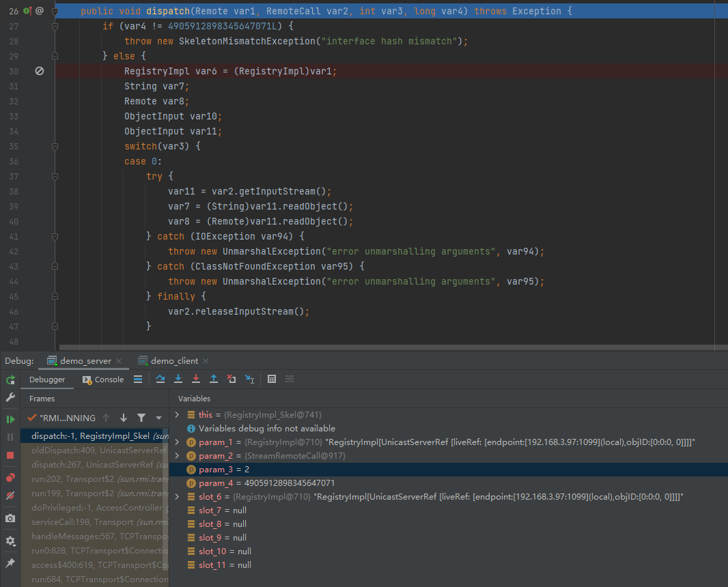Force Step Into using the red arrow
This screenshot has width=728, height=587.
tap(196, 379)
